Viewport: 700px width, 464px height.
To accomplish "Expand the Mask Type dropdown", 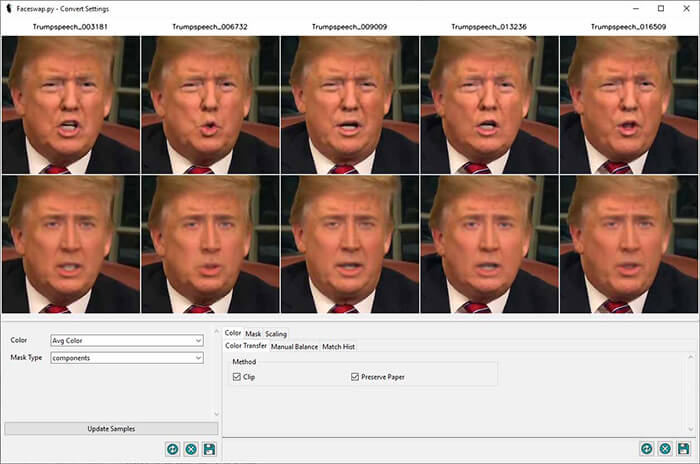I will pyautogui.click(x=127, y=357).
